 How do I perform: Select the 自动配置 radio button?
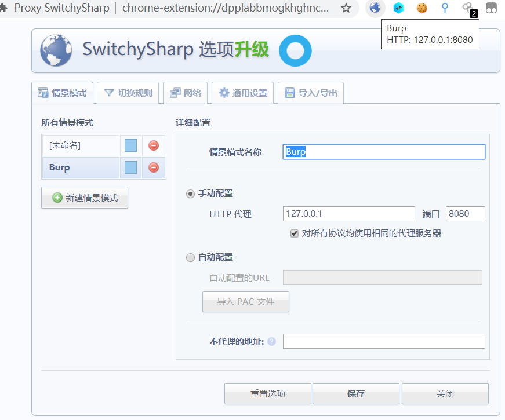click(x=190, y=257)
